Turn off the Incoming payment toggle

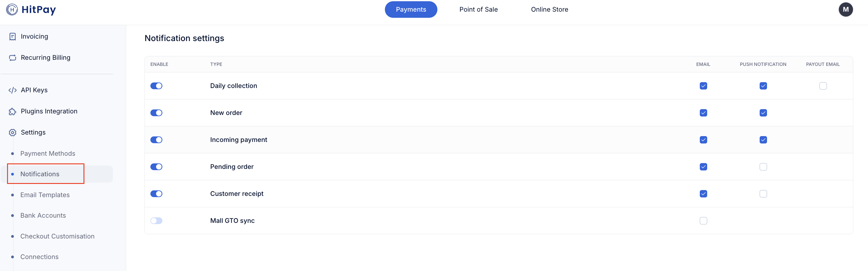coord(156,140)
